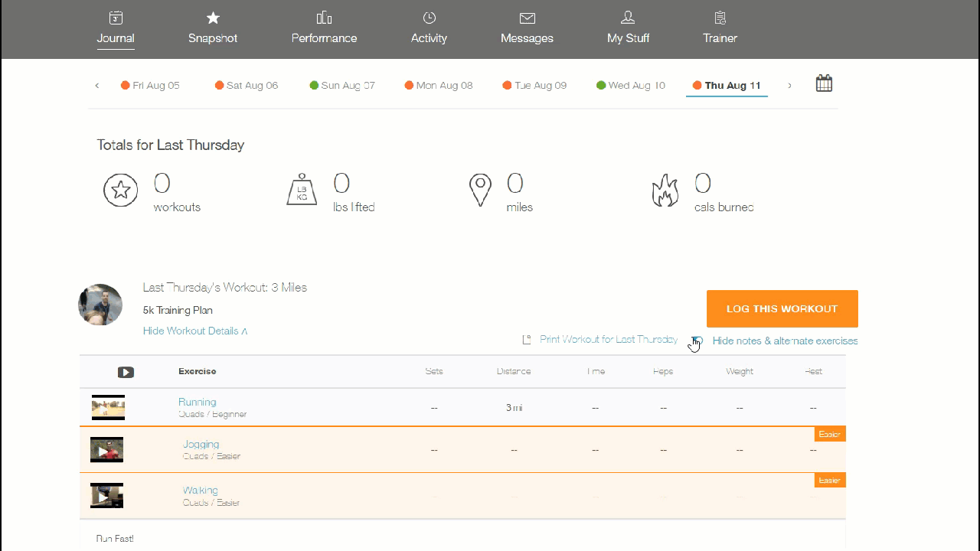This screenshot has height=551, width=980.
Task: Open the Trainer clipboard icon
Action: tap(720, 18)
